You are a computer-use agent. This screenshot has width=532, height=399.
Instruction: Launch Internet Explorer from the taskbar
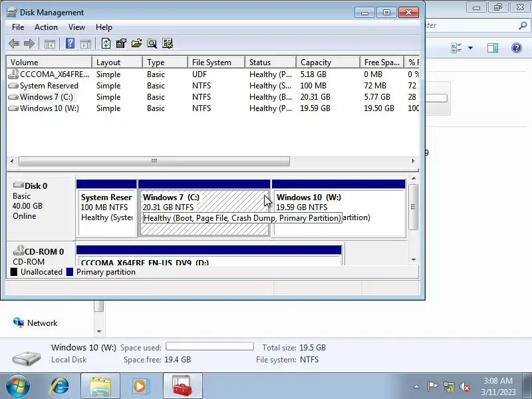60,386
